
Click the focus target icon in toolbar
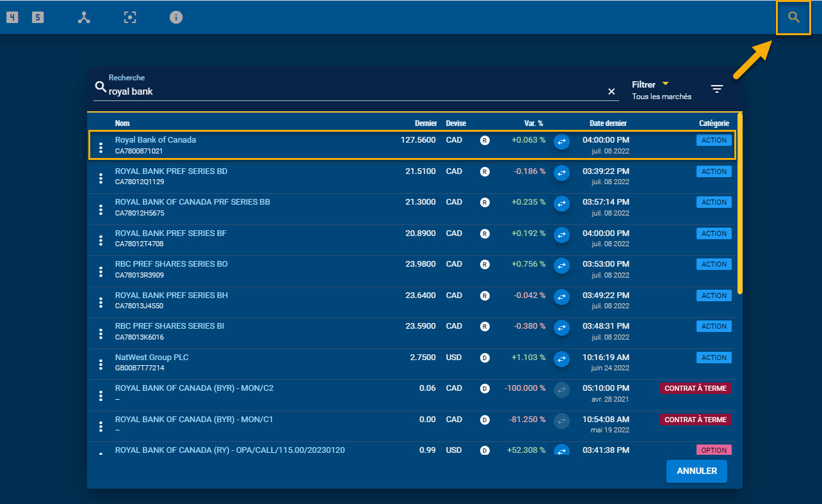pos(130,17)
